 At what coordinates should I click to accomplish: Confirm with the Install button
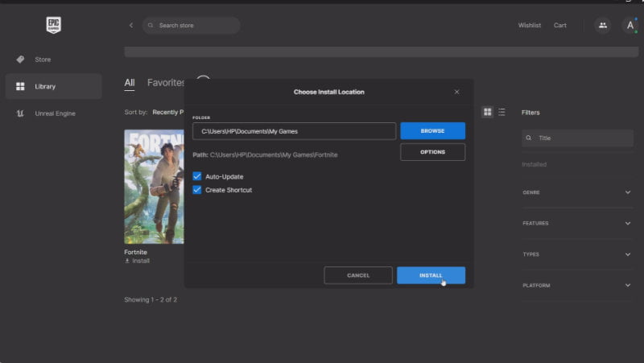[x=431, y=275]
